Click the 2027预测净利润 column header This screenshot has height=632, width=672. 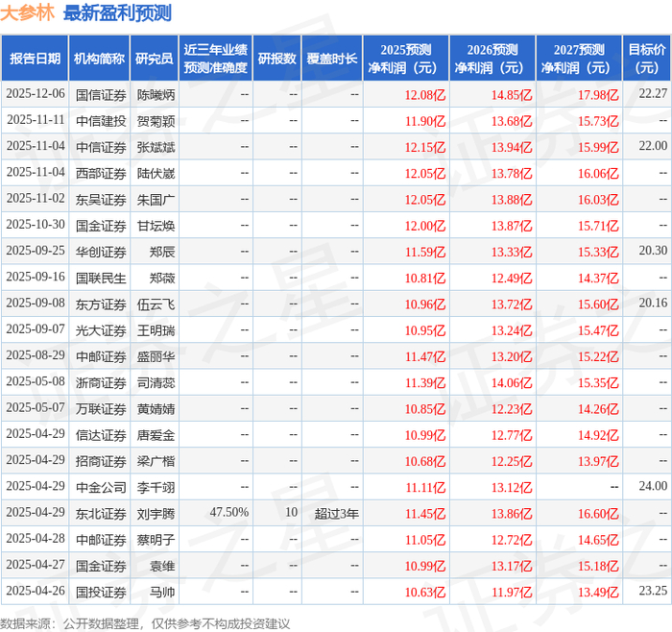(579, 59)
